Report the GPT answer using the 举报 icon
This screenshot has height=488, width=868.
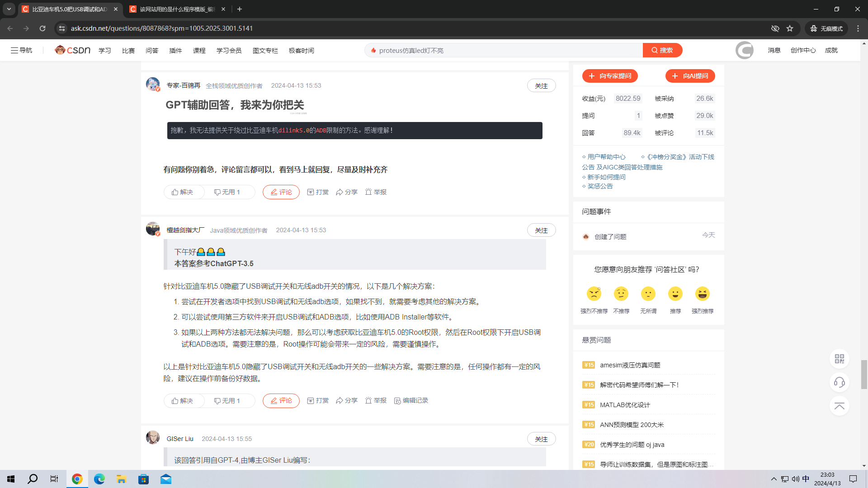pos(375,192)
